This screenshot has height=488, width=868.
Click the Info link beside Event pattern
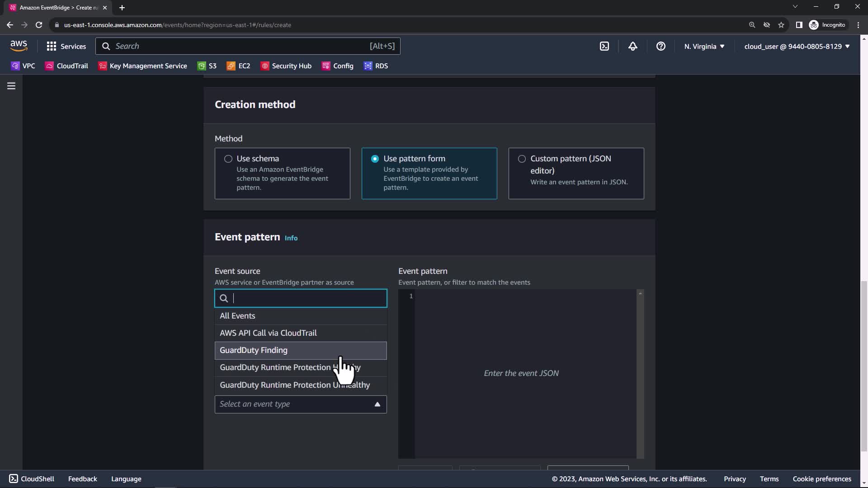(291, 238)
